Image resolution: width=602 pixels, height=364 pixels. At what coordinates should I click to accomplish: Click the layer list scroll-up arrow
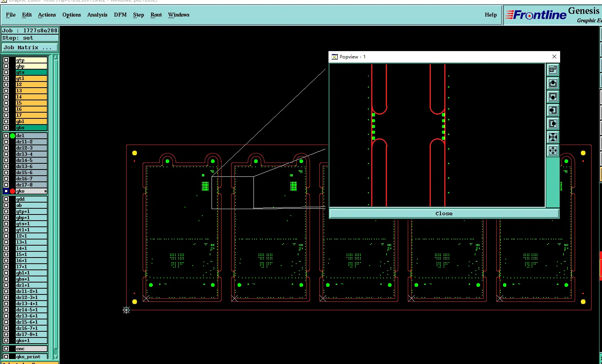tap(56, 58)
